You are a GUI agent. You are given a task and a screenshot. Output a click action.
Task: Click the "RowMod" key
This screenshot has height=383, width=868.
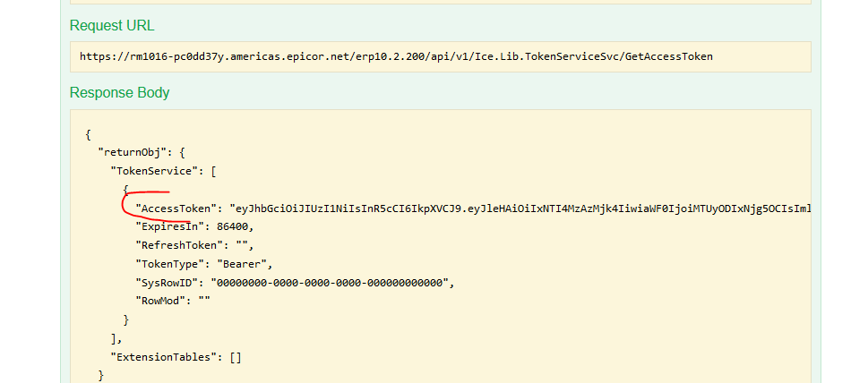click(159, 300)
